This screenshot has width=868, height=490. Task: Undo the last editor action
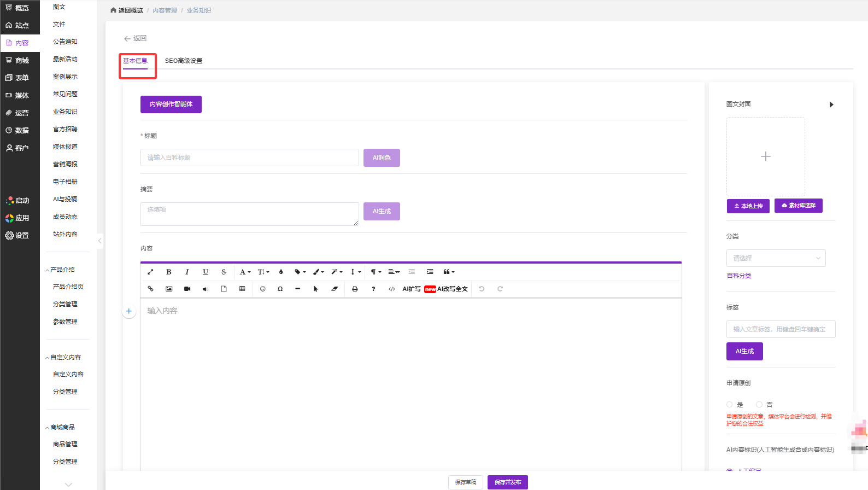click(482, 289)
